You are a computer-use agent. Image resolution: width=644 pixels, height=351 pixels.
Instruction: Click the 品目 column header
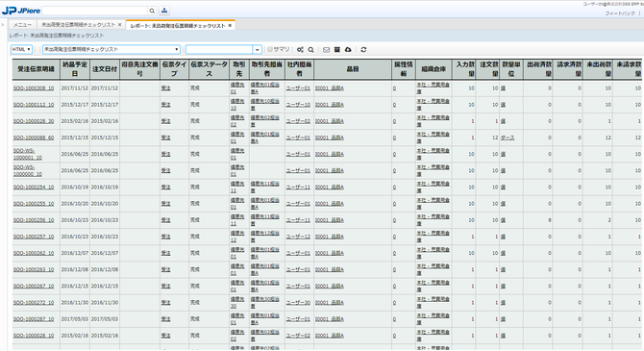(x=353, y=69)
